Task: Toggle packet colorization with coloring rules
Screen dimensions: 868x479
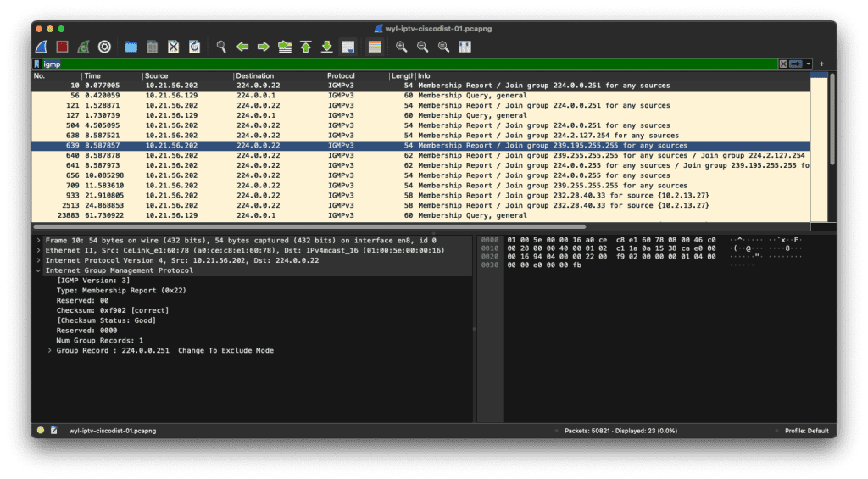Action: tap(374, 47)
